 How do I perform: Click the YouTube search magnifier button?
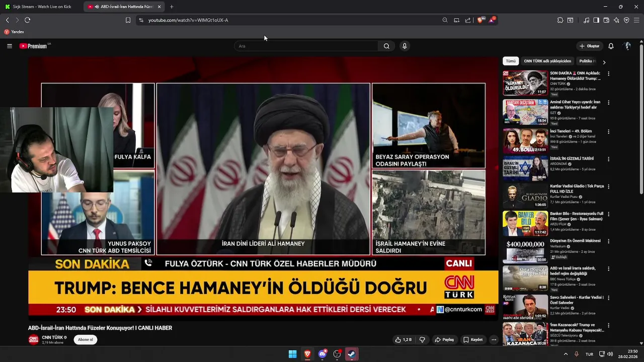pyautogui.click(x=386, y=46)
